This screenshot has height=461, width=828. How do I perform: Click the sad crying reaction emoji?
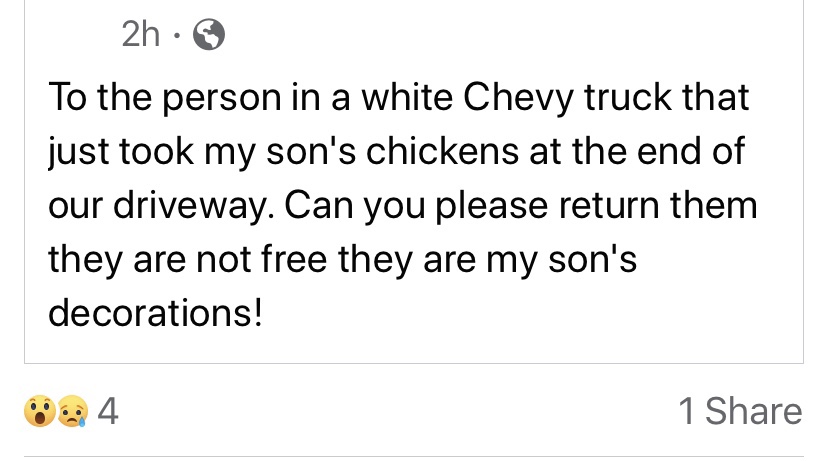click(x=70, y=412)
